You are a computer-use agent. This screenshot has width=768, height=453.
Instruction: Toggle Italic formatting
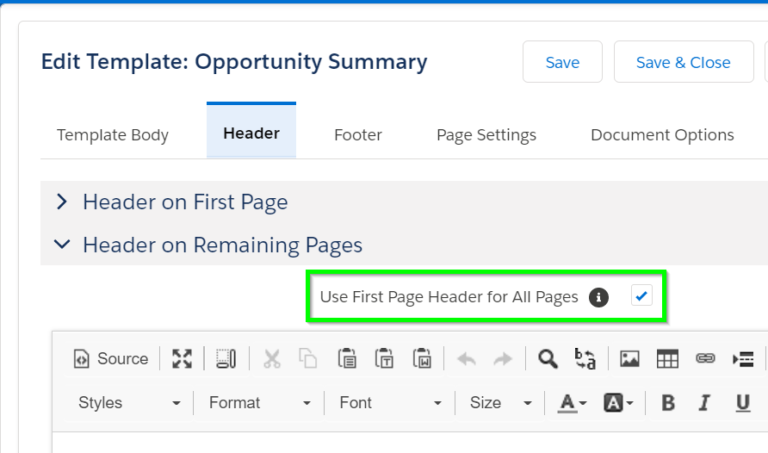(x=704, y=403)
